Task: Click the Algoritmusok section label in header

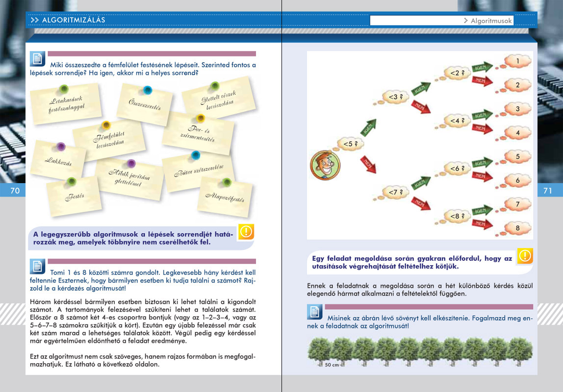Action: tap(490, 21)
